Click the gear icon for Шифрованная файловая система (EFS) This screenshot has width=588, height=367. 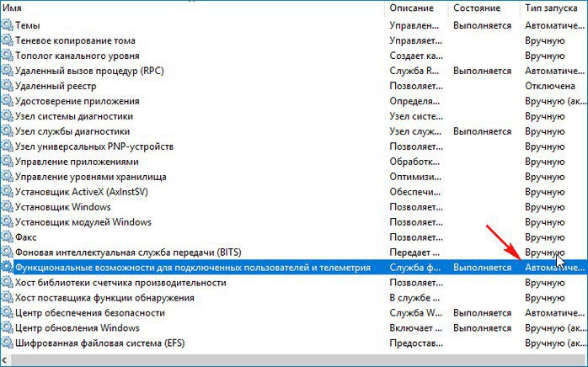point(7,343)
